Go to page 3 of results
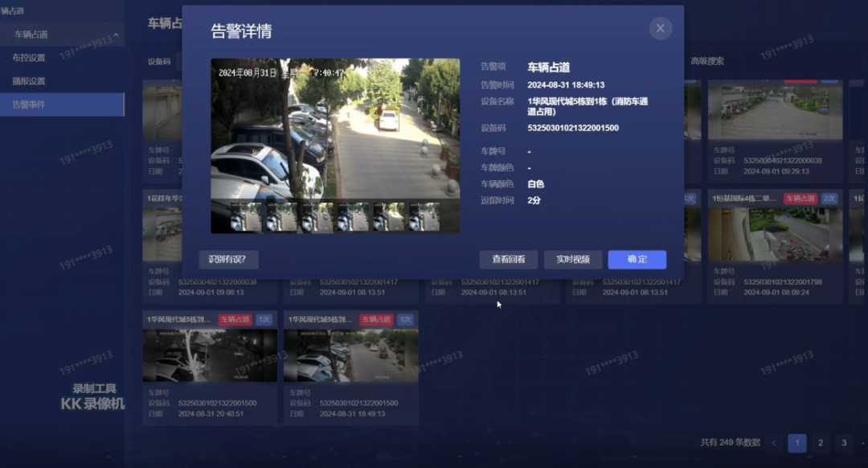868x468 pixels. click(x=843, y=442)
